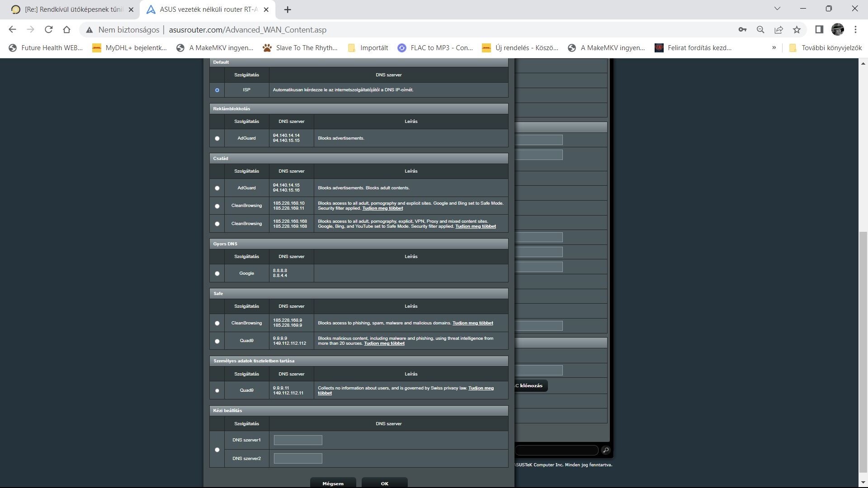Select CleanBrowsing 185.228.168.168 radio button
This screenshot has height=488, width=868.
pyautogui.click(x=217, y=224)
